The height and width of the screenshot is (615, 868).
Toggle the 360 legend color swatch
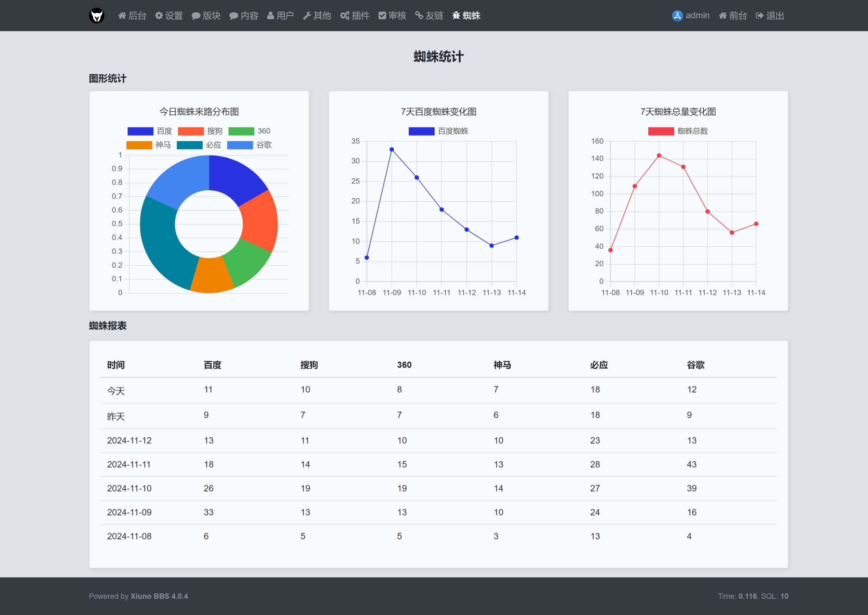point(241,131)
